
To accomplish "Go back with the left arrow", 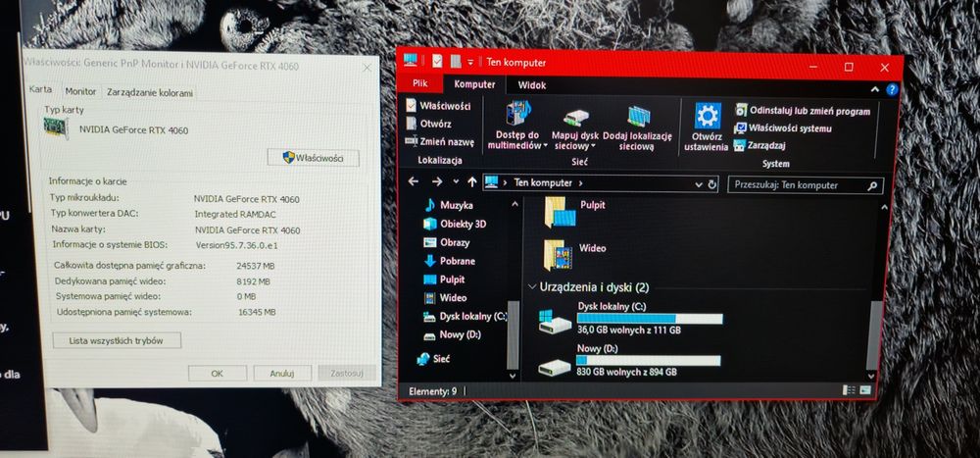I will click(x=414, y=181).
